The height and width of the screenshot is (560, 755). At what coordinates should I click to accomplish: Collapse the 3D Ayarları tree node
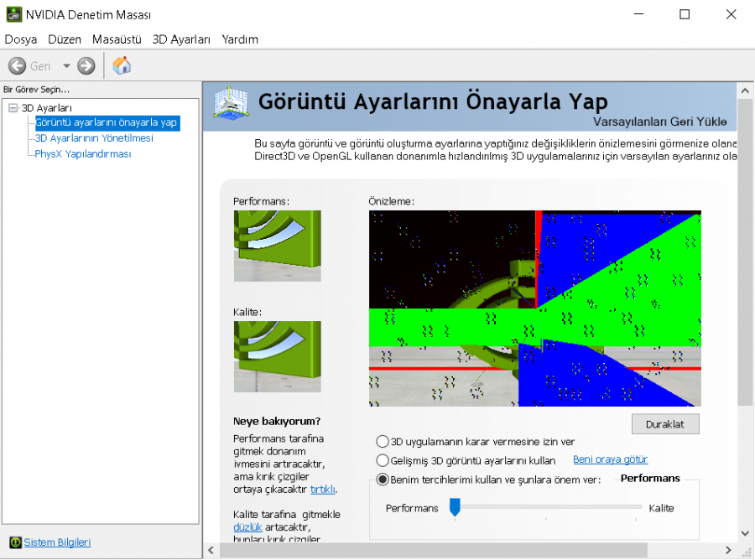pos(13,108)
